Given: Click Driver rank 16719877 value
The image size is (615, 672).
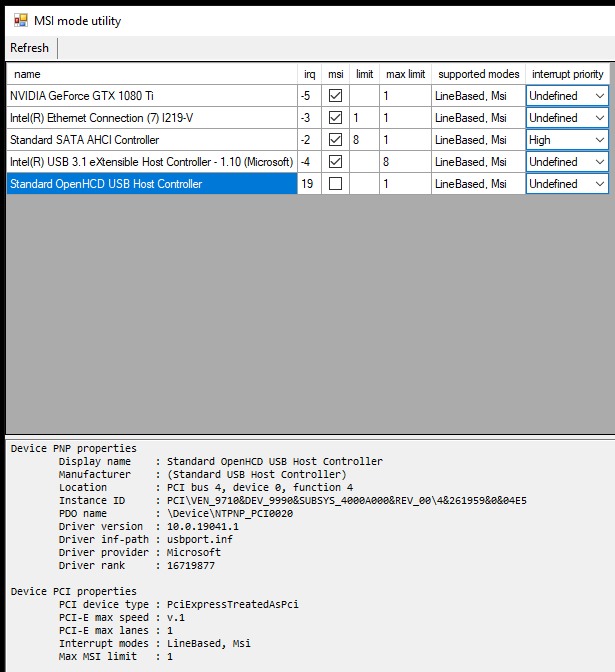Looking at the screenshot, I should coord(191,565).
